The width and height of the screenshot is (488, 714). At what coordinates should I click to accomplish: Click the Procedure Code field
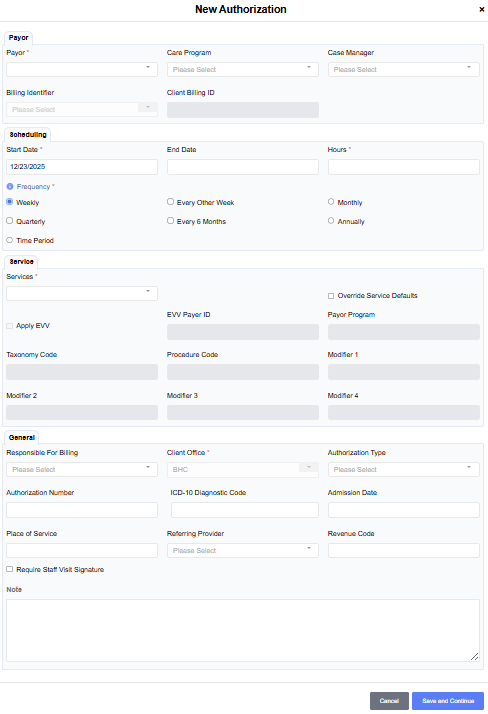[243, 372]
